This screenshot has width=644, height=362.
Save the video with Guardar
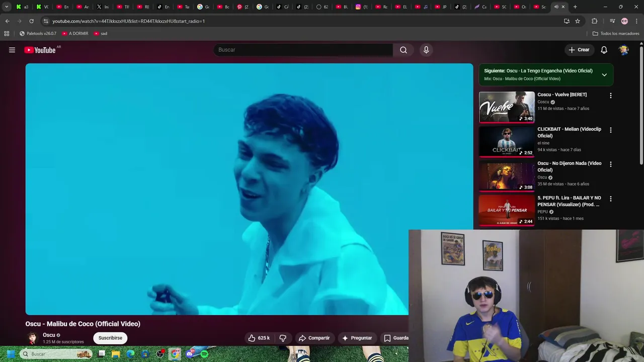(x=395, y=338)
